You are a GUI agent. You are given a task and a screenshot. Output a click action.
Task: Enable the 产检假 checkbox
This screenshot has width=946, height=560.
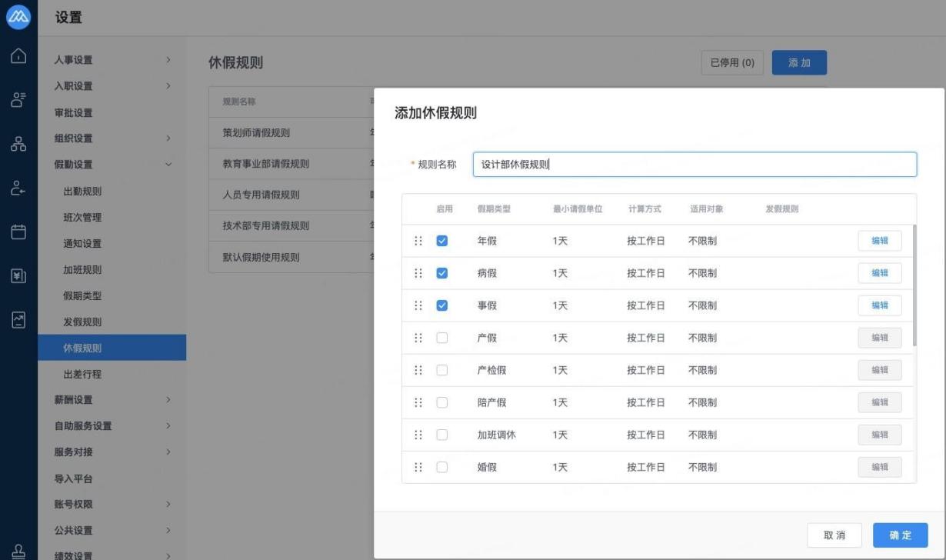(442, 370)
